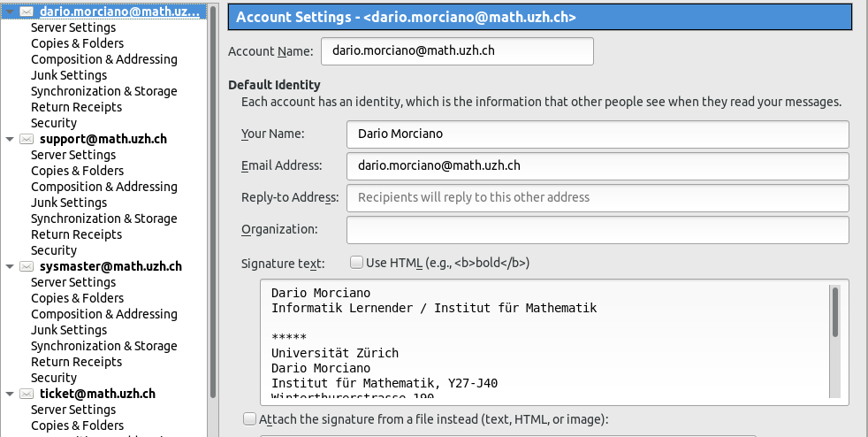
Task: Click the Account Name input field
Action: 457,51
